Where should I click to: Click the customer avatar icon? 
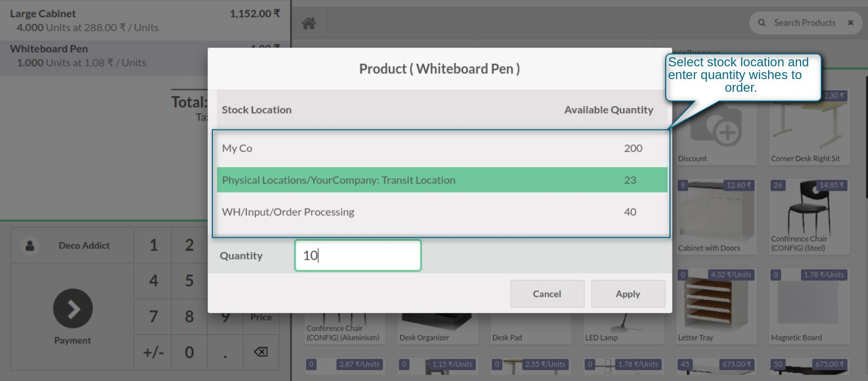[x=30, y=246]
